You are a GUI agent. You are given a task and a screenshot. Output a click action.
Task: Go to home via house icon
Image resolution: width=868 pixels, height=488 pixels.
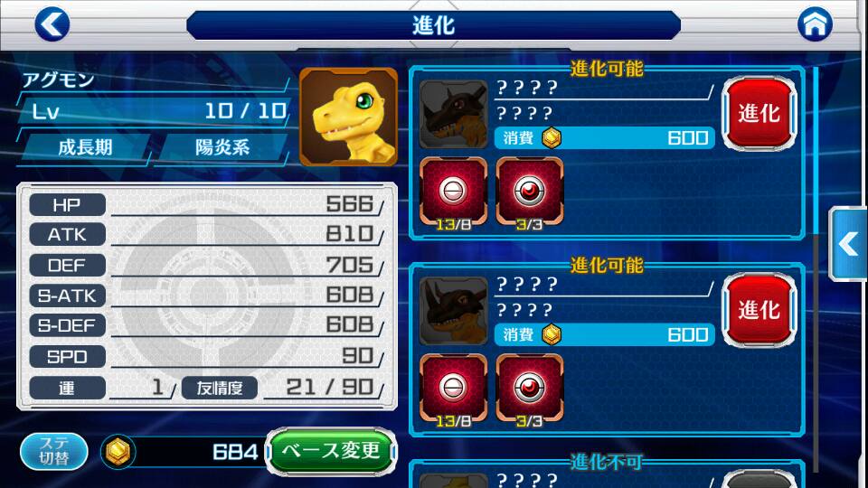coord(815,24)
